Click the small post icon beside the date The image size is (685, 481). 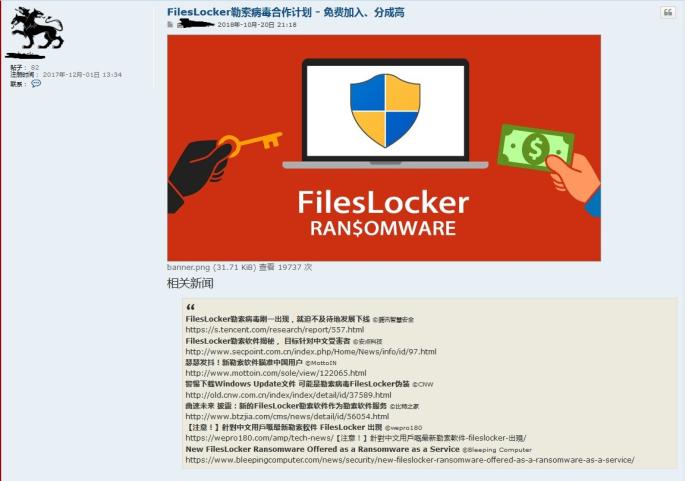click(170, 24)
